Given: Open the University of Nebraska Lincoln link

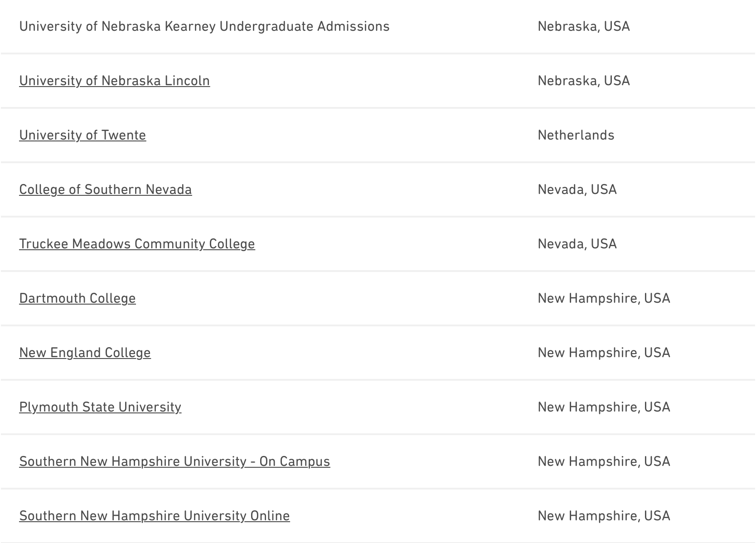Looking at the screenshot, I should tap(114, 81).
